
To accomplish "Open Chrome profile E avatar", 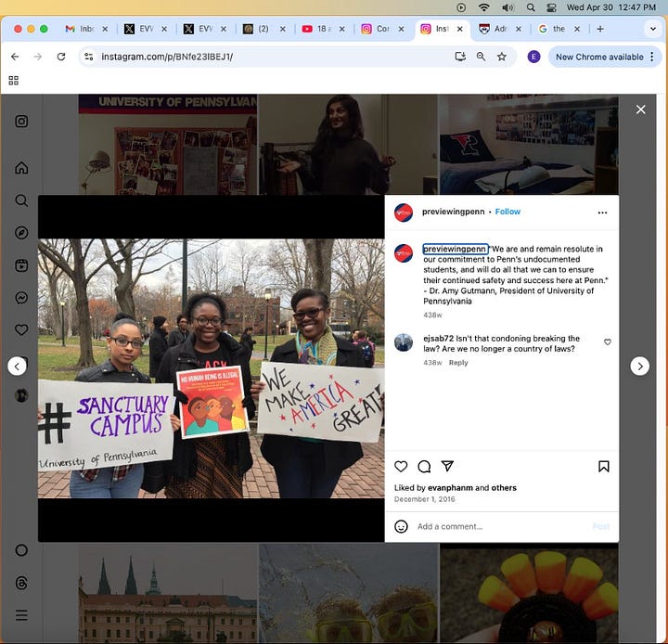I will click(x=533, y=57).
